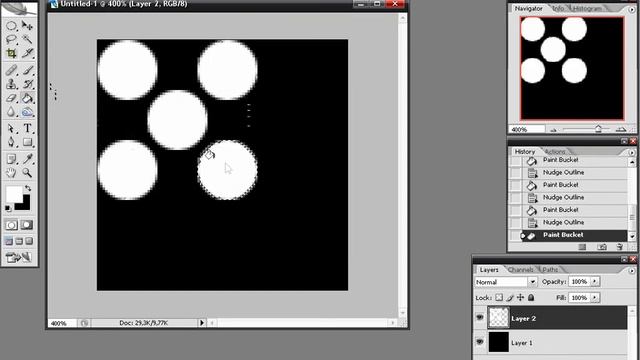Image resolution: width=640 pixels, height=360 pixels.
Task: Set history brush source beside highlighted Paint Bucket
Action: click(x=516, y=236)
